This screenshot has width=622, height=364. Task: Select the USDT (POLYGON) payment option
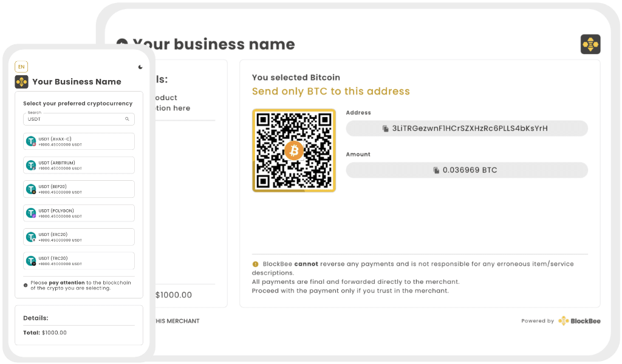78,213
